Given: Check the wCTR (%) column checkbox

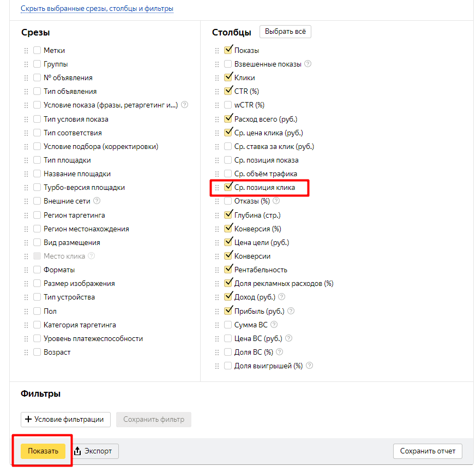Looking at the screenshot, I should coord(228,105).
